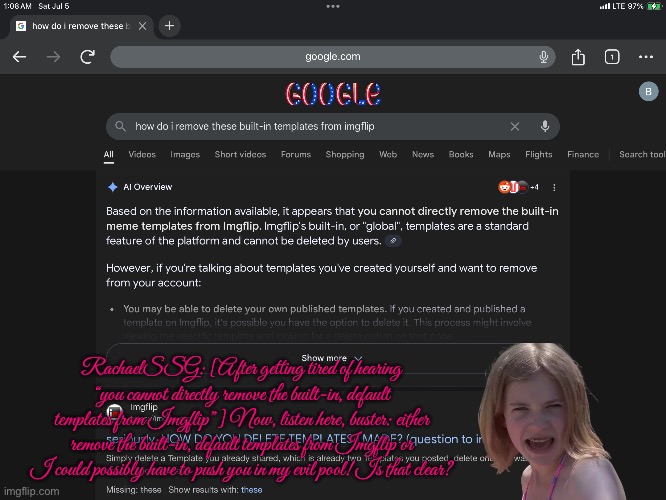This screenshot has height=500, width=666.
Task: Click the iOS status bar three dots
Action: tap(333, 6)
